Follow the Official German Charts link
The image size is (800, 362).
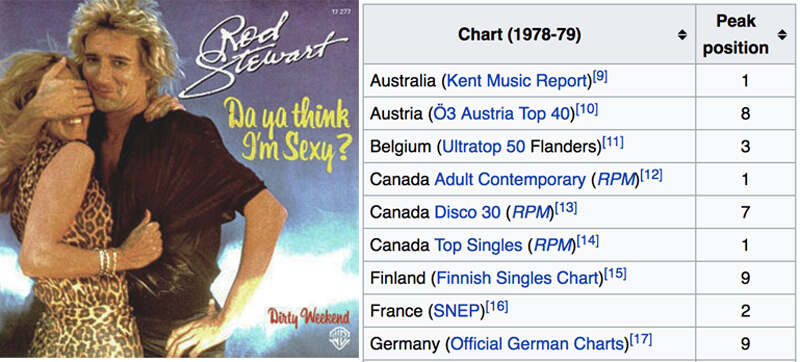click(x=537, y=344)
